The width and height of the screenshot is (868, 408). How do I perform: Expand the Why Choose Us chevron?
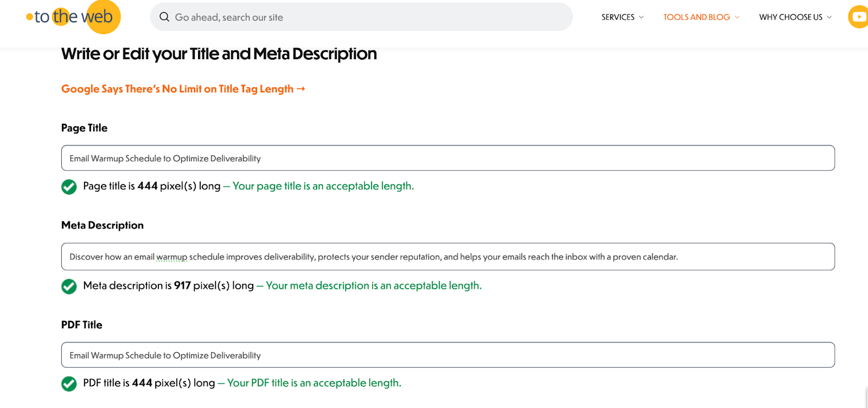pyautogui.click(x=829, y=17)
